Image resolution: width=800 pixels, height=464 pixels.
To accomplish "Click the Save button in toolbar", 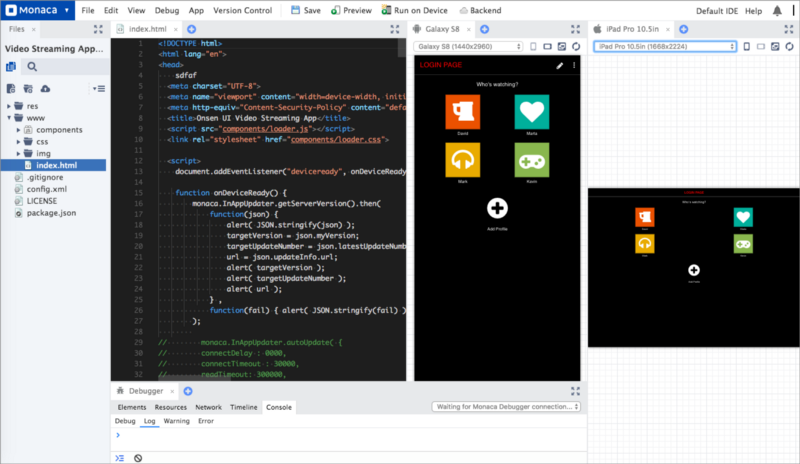I will (306, 10).
